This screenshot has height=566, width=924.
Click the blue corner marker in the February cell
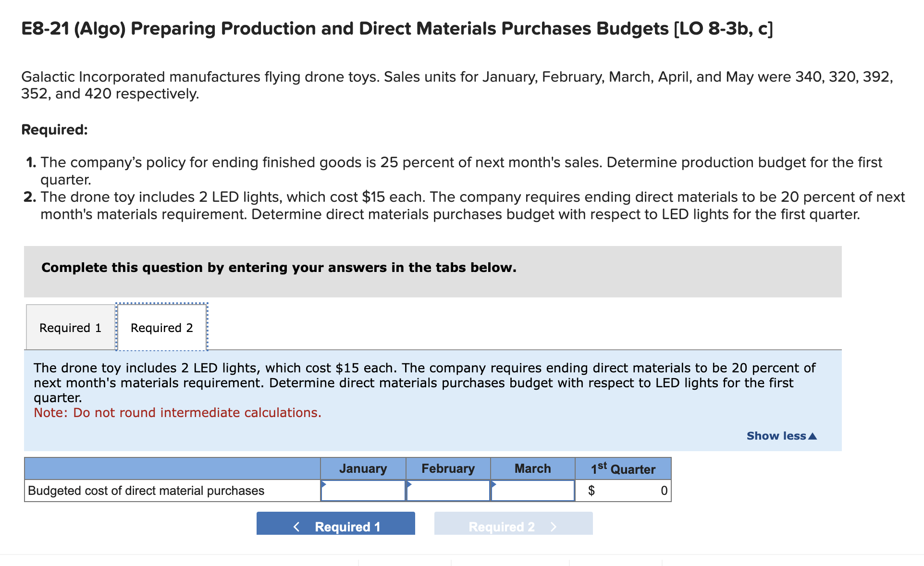tap(409, 484)
